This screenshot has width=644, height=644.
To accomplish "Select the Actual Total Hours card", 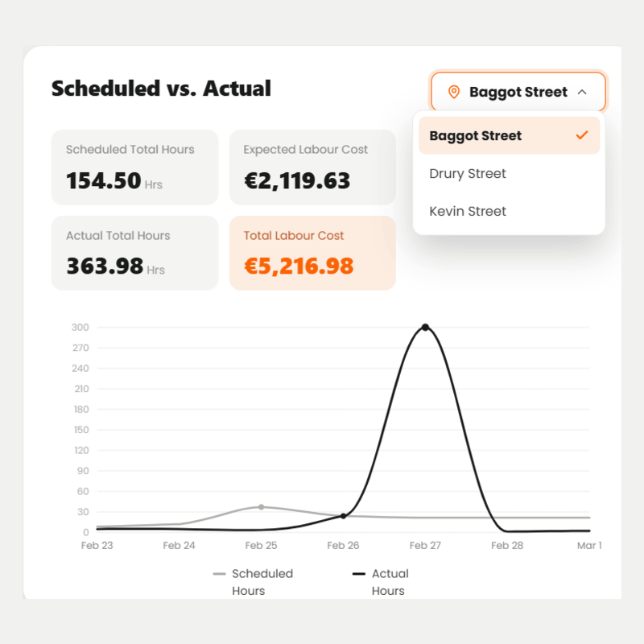I will (134, 253).
